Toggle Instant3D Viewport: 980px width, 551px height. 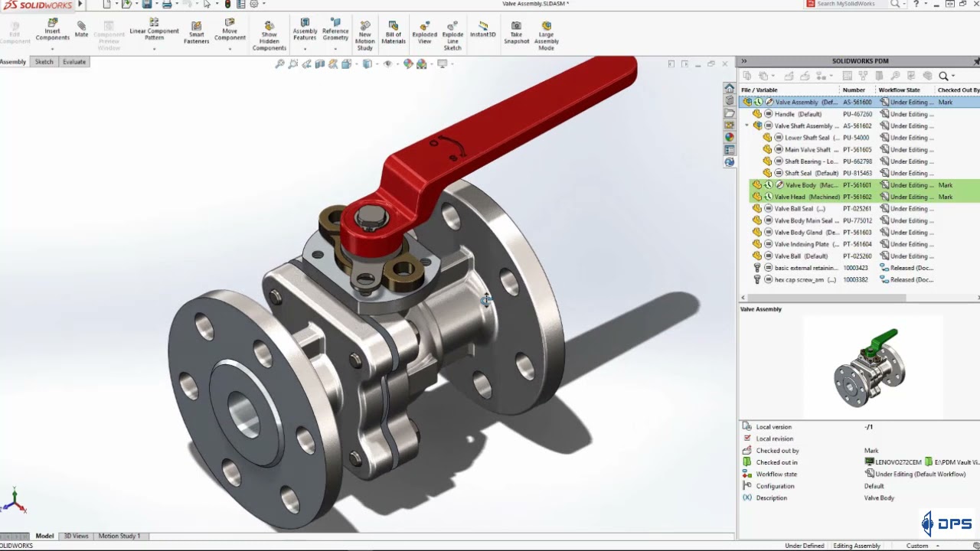click(x=482, y=30)
